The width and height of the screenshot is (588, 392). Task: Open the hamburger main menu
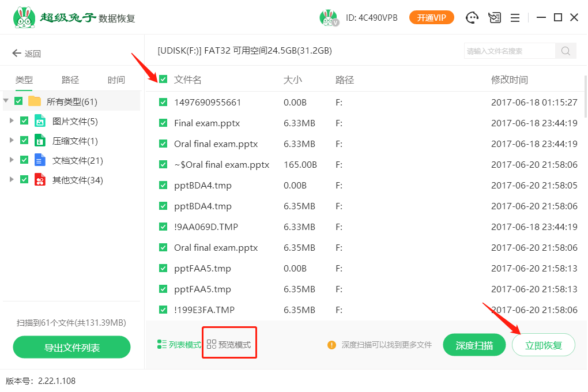tap(515, 18)
